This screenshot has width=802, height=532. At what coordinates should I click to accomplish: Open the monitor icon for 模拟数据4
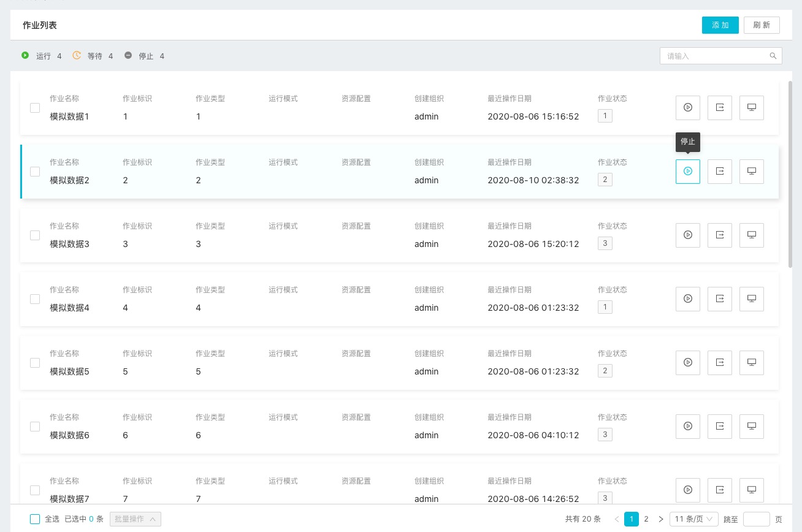[x=752, y=298]
